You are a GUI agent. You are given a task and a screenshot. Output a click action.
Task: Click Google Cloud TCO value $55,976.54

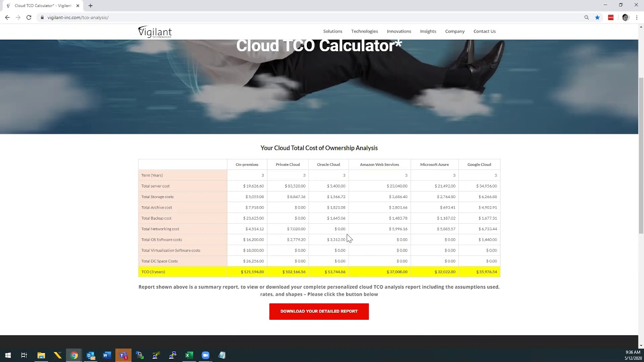pyautogui.click(x=487, y=272)
